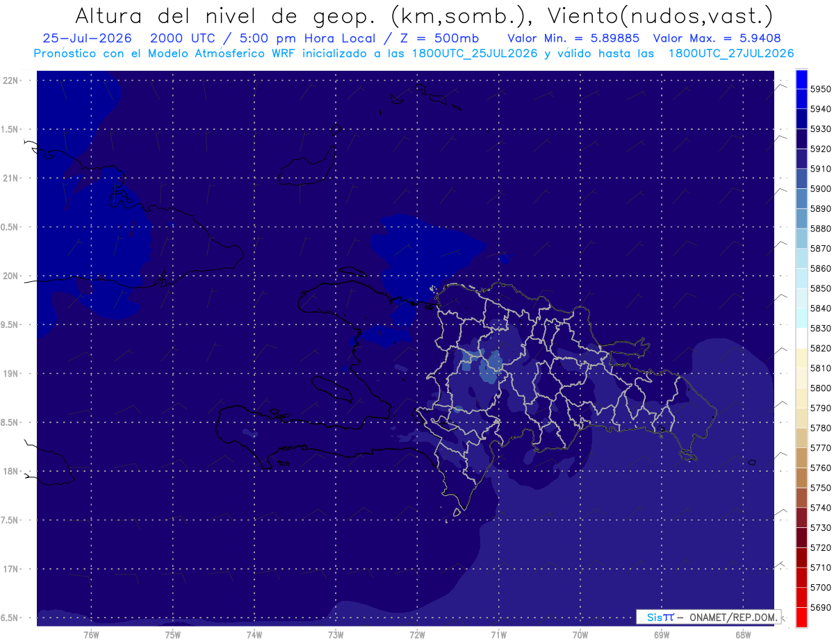Click the legend value '5810'
Image resolution: width=834 pixels, height=644 pixels.
coord(821,368)
